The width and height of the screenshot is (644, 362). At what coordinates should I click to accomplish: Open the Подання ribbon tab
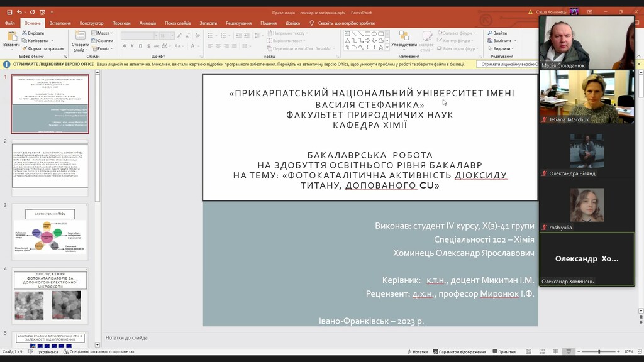[x=268, y=23]
